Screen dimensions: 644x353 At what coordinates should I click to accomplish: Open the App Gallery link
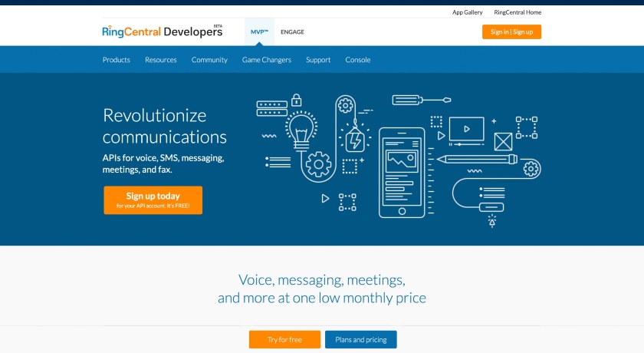[x=467, y=12]
